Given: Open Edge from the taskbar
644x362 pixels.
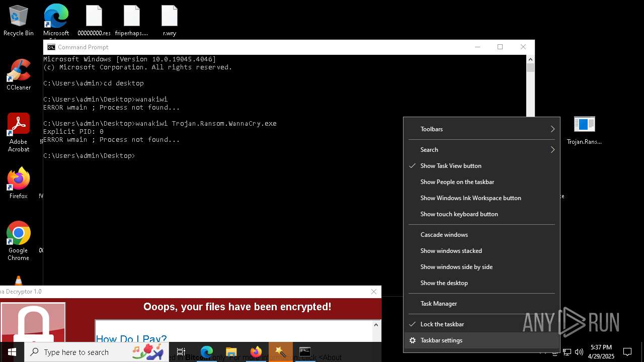Looking at the screenshot, I should coord(207,352).
